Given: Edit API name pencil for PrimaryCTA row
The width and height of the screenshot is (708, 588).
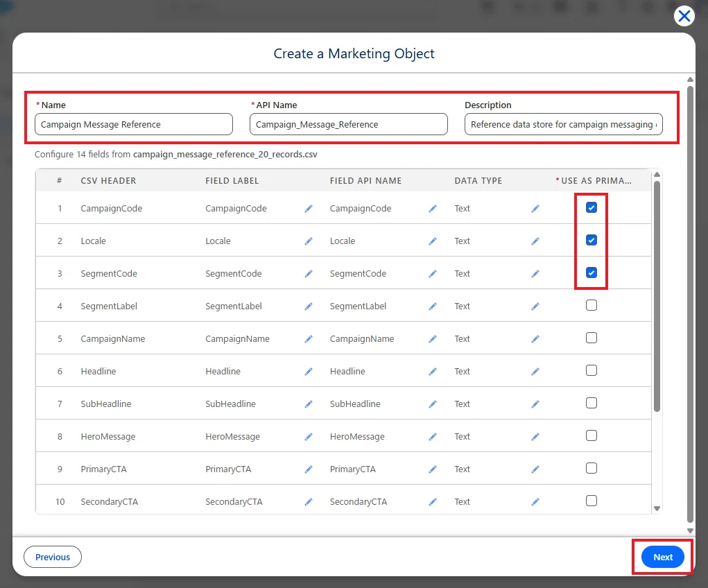Looking at the screenshot, I should click(433, 469).
